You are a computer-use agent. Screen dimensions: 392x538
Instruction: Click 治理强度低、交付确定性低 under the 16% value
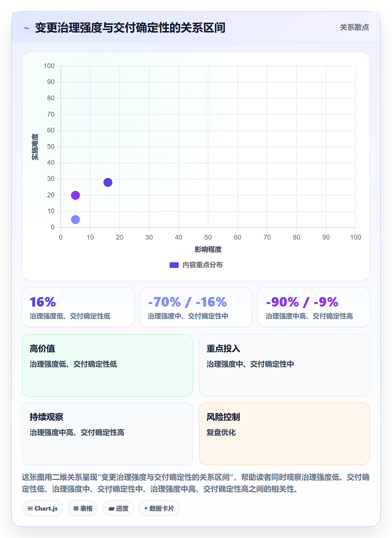coord(70,316)
